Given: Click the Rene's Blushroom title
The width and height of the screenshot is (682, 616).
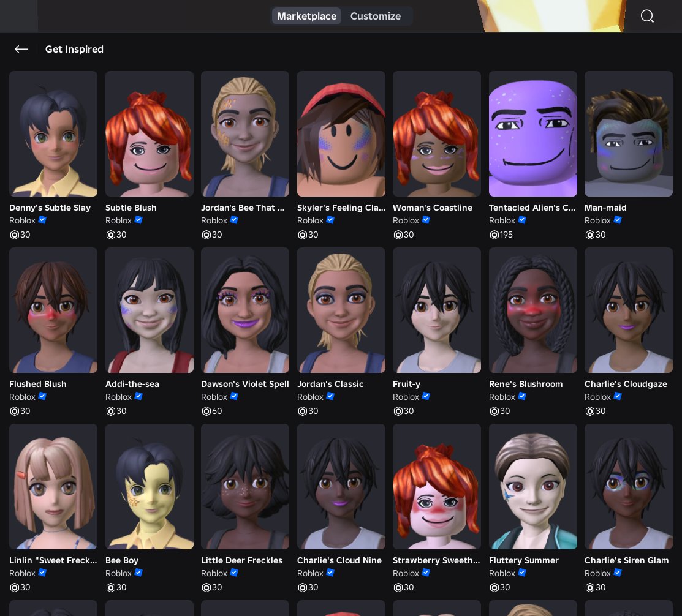Looking at the screenshot, I should [x=526, y=384].
